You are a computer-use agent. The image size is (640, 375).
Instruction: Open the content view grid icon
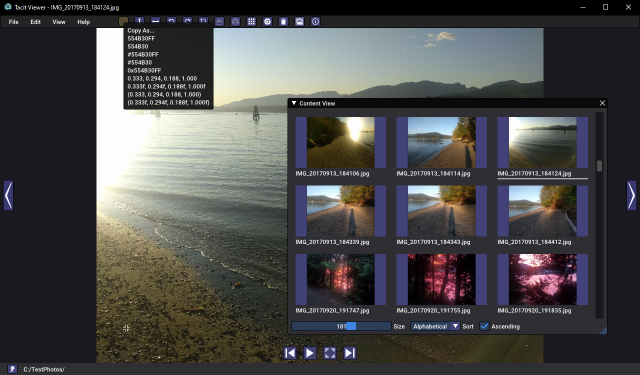(x=251, y=22)
